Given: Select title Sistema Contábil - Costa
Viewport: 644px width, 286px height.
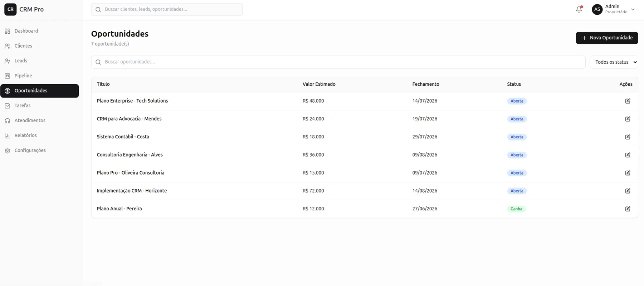Looking at the screenshot, I should pos(123,137).
